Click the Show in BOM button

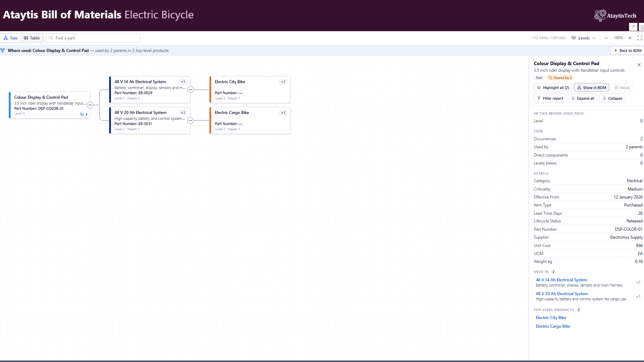pos(592,88)
